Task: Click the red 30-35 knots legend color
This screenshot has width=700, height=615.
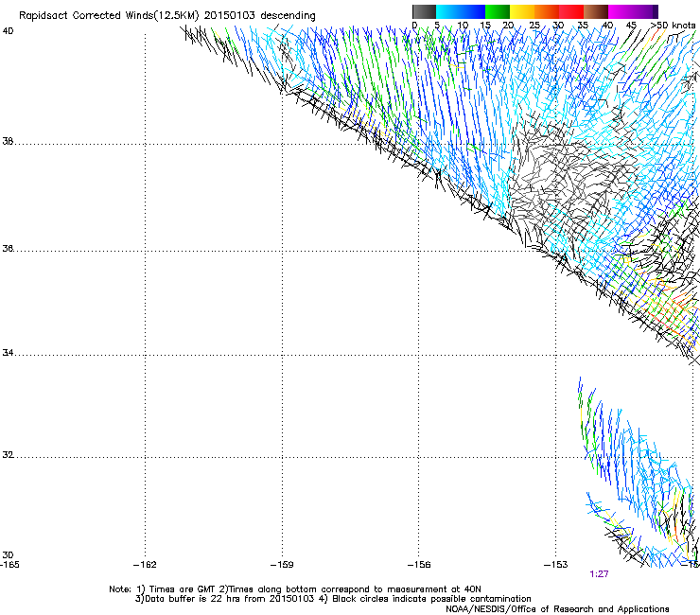Action: coord(571,11)
